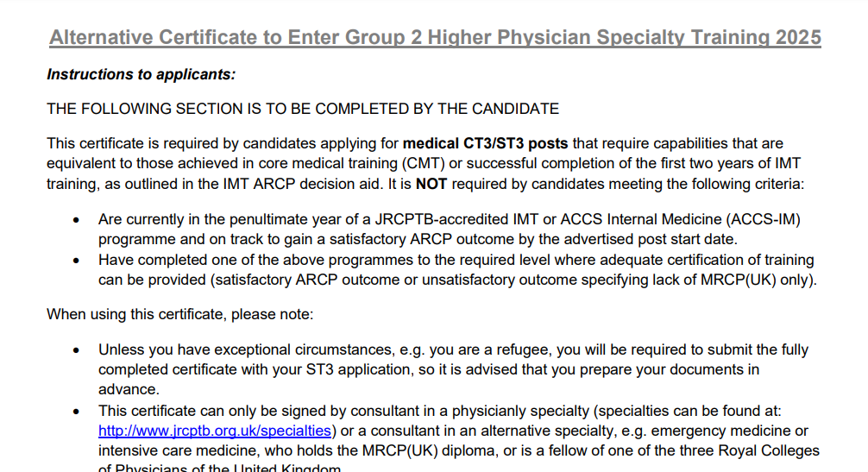Image resolution: width=868 pixels, height=472 pixels.
Task: Click the bullet before 'Unless you have exceptional circumstances'
Action: [x=76, y=350]
